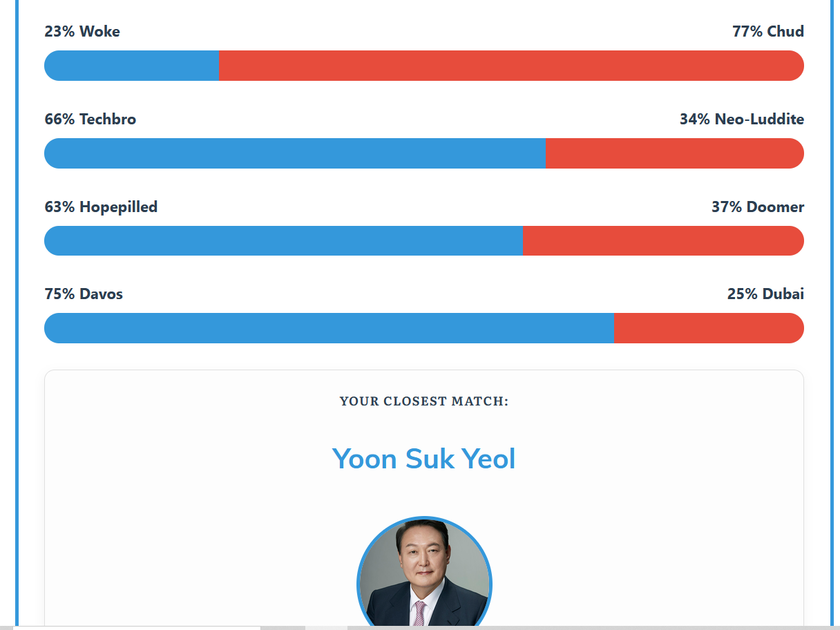Click the red Chud portion of first bar
This screenshot has height=630, width=840.
point(512,66)
